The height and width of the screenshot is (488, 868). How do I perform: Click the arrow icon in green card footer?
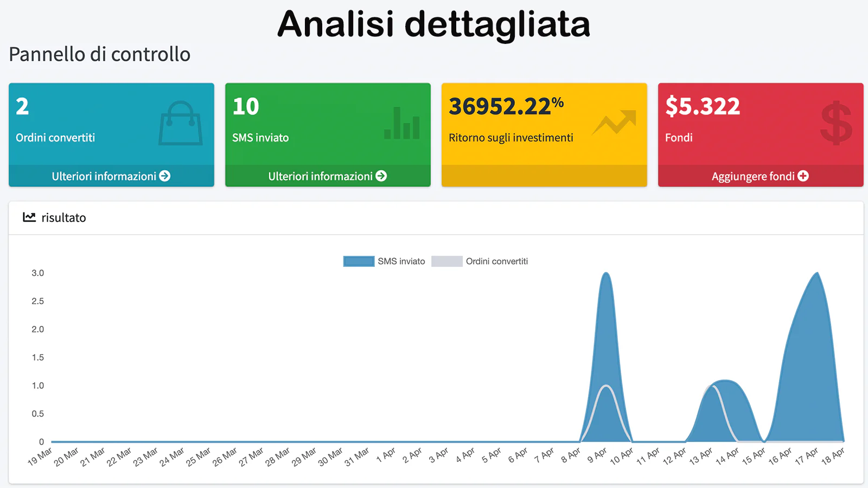[381, 176]
